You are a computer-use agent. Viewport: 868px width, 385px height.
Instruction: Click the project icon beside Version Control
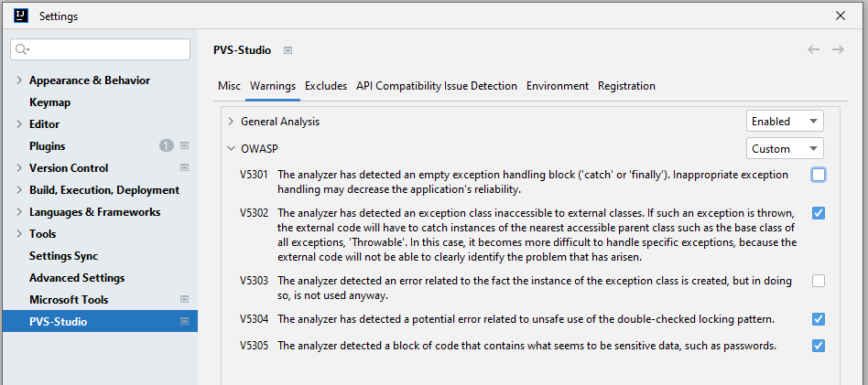[184, 168]
